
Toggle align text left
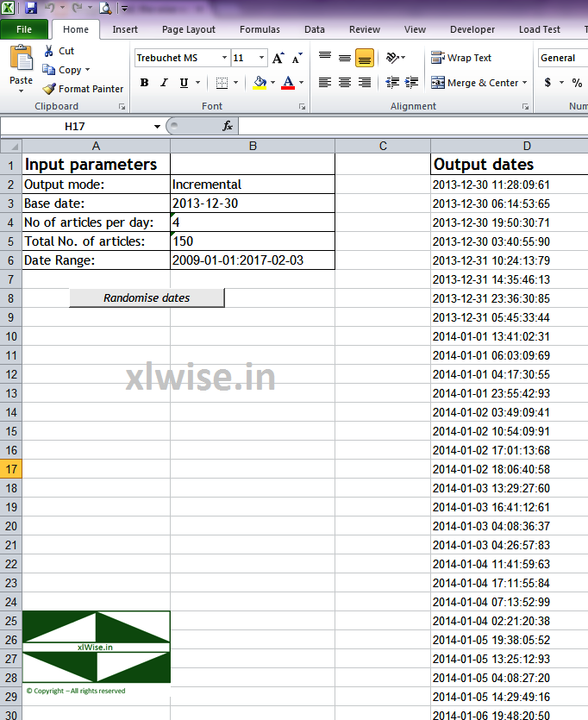(325, 82)
